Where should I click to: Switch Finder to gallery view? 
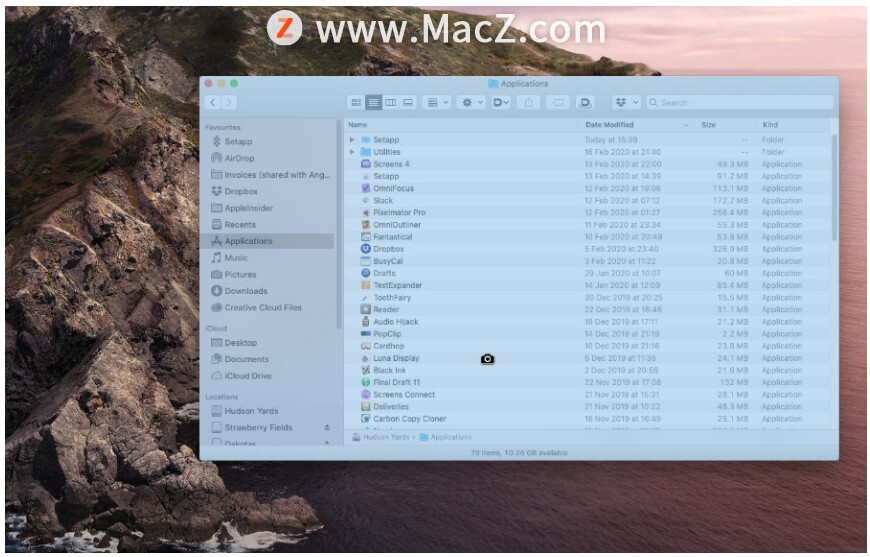pyautogui.click(x=408, y=103)
